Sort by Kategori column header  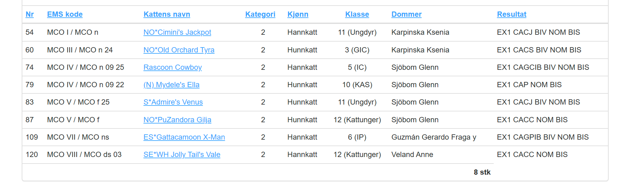260,14
